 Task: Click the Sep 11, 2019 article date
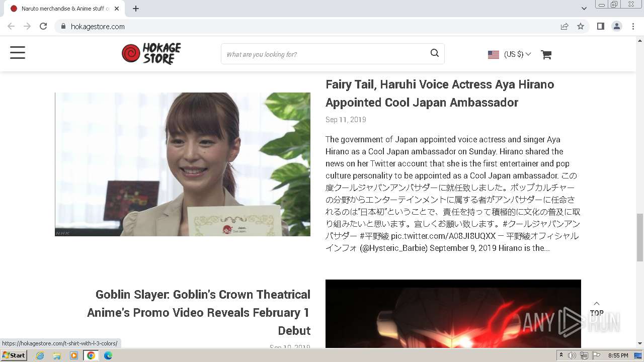click(x=346, y=120)
